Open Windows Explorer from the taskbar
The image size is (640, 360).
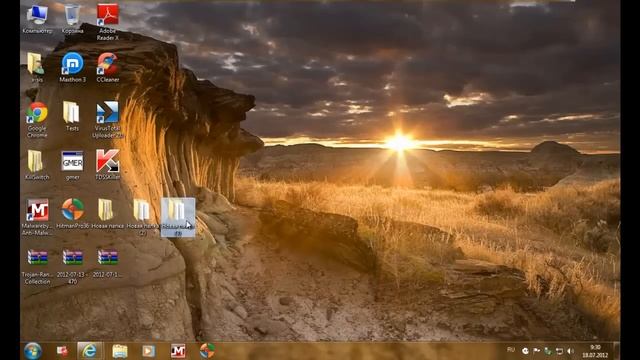click(120, 351)
